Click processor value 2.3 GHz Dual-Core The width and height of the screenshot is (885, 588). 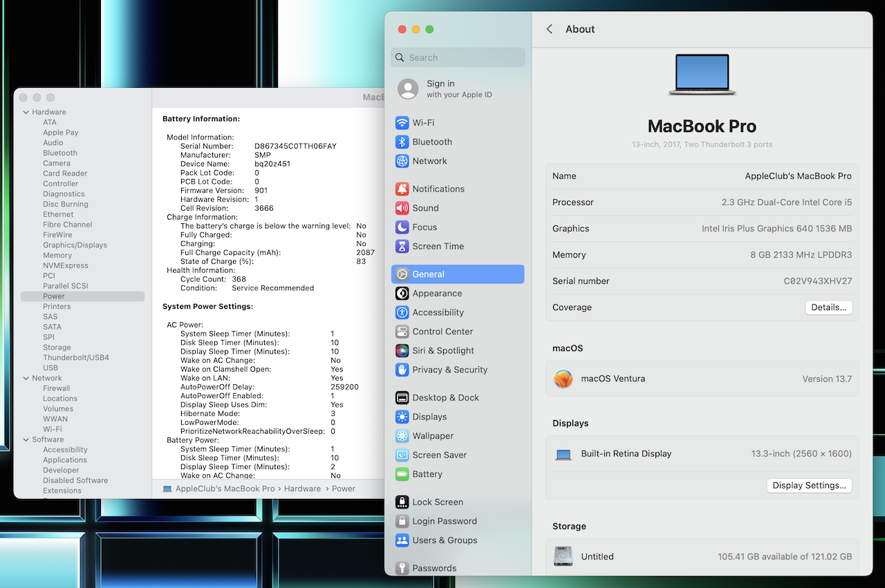(787, 202)
